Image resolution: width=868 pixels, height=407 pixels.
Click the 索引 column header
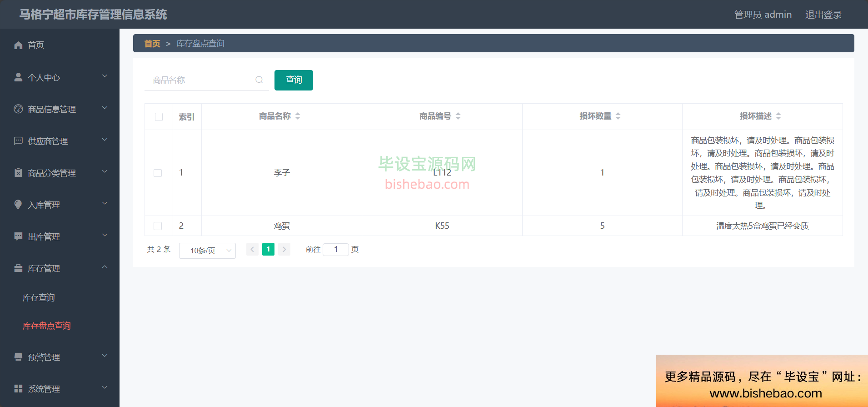click(186, 117)
